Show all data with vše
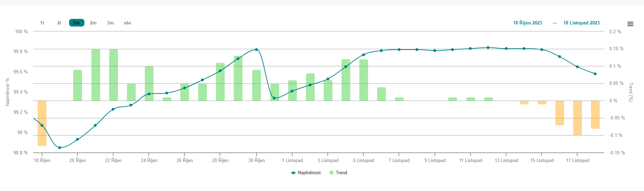 [127, 23]
